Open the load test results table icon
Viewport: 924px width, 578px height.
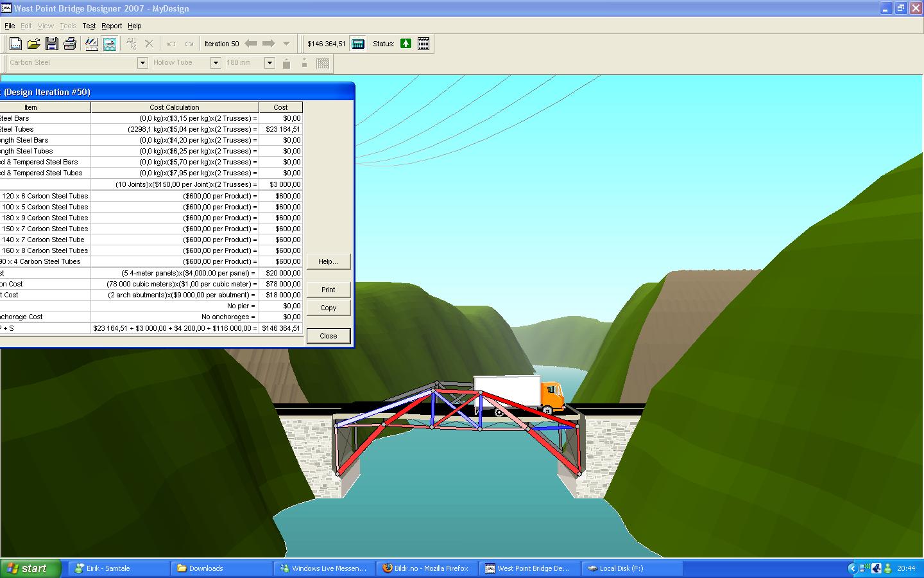pos(424,44)
